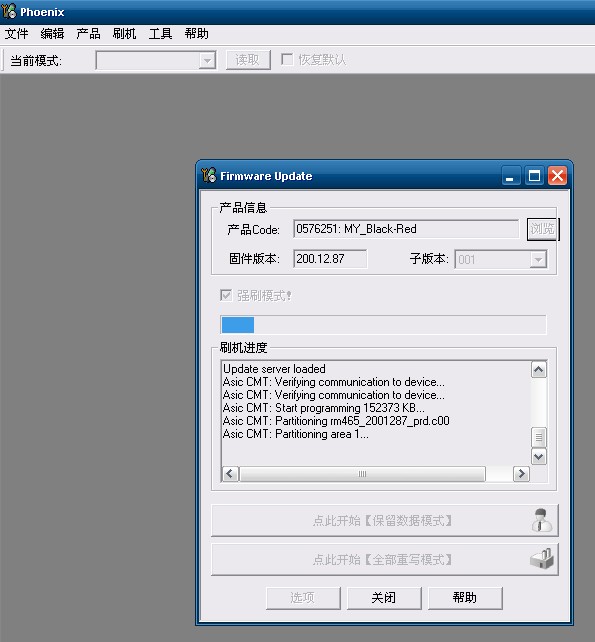
Task: Click the 浏览 browse button
Action: pos(542,229)
